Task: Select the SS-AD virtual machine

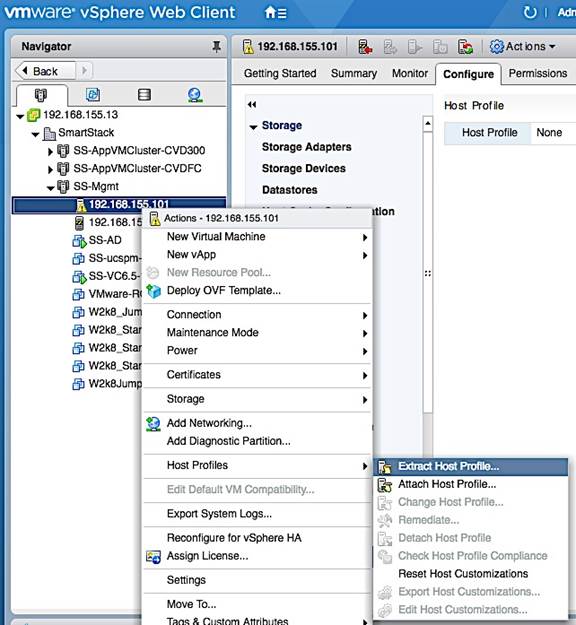Action: pyautogui.click(x=105, y=240)
